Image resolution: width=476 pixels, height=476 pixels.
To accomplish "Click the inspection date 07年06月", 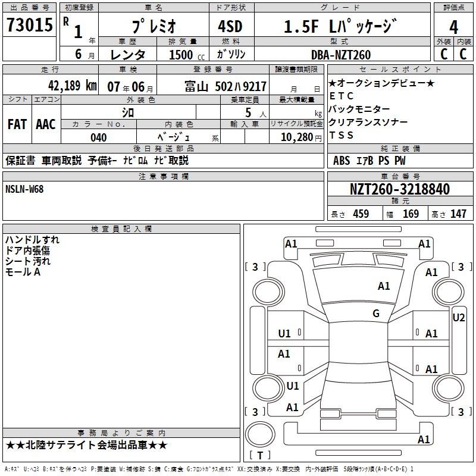I will tap(130, 87).
